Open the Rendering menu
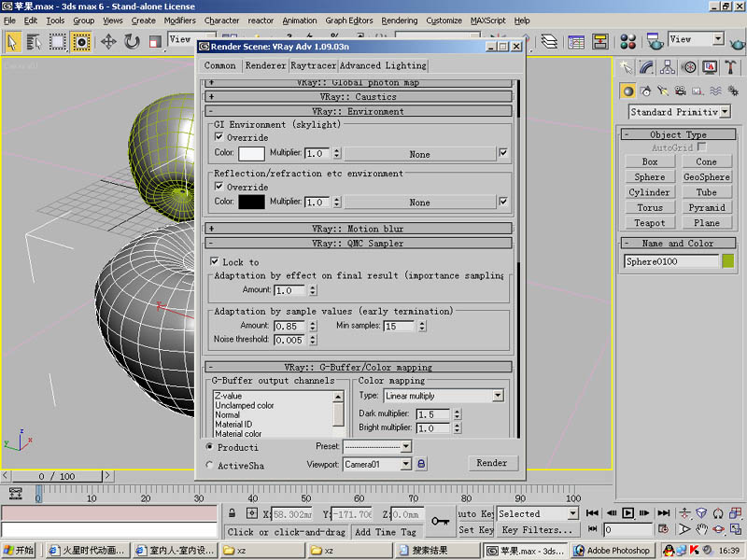This screenshot has height=560, width=747. click(x=400, y=21)
